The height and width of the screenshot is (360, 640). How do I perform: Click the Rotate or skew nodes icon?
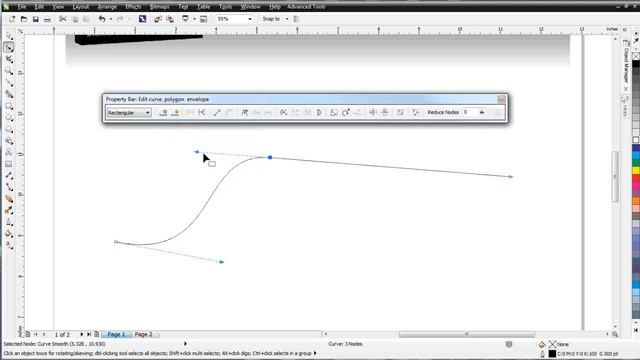tap(345, 113)
